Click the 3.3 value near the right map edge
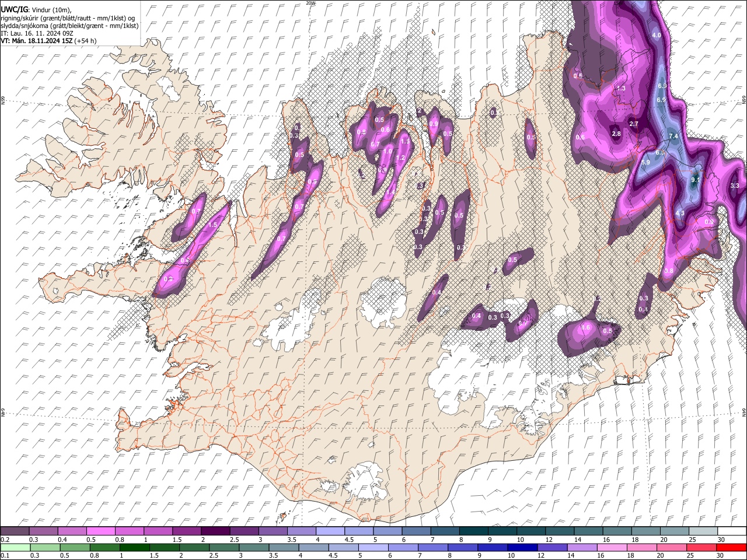The height and width of the screenshot is (560, 747). pyautogui.click(x=735, y=185)
